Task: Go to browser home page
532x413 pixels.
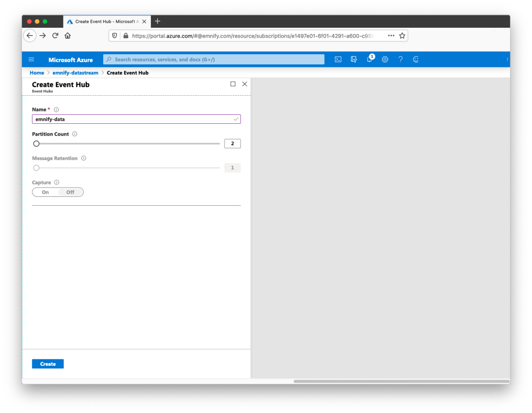Action: tap(68, 36)
